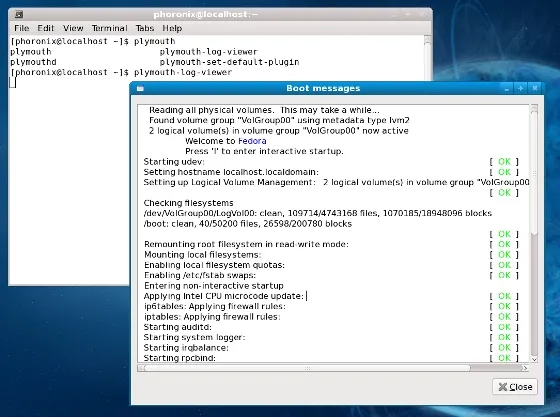Click horizontal scroll right arrow in Boot messages
The width and height of the screenshot is (560, 417).
[525, 368]
